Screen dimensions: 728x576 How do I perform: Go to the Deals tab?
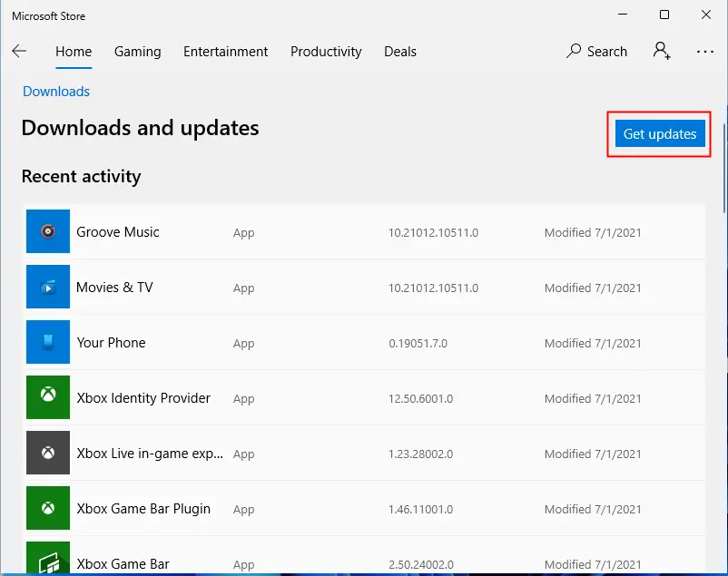[400, 52]
